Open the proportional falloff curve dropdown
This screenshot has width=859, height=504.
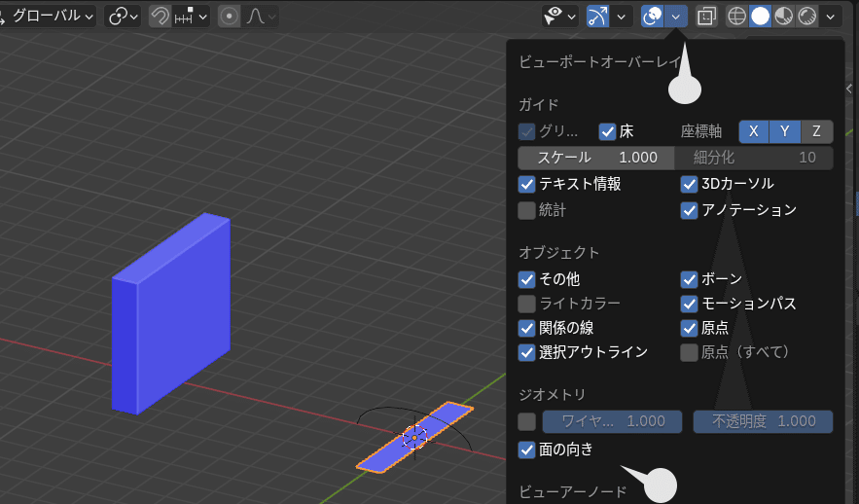(261, 17)
